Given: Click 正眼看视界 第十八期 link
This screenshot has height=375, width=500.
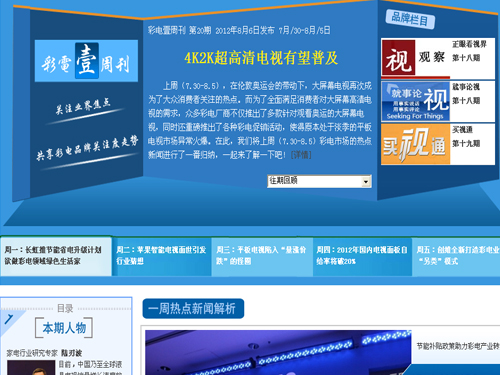Looking at the screenshot, I should click(469, 51).
